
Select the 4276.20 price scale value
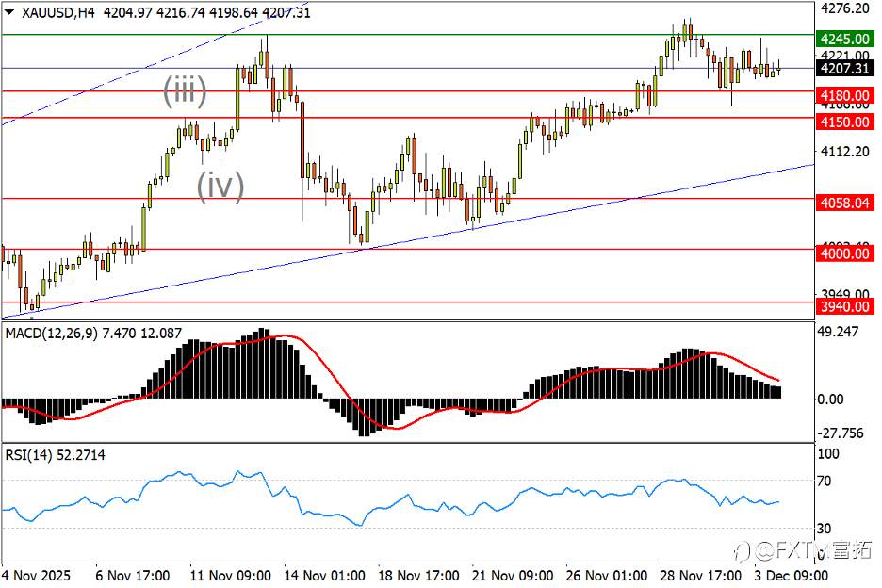coord(845,8)
